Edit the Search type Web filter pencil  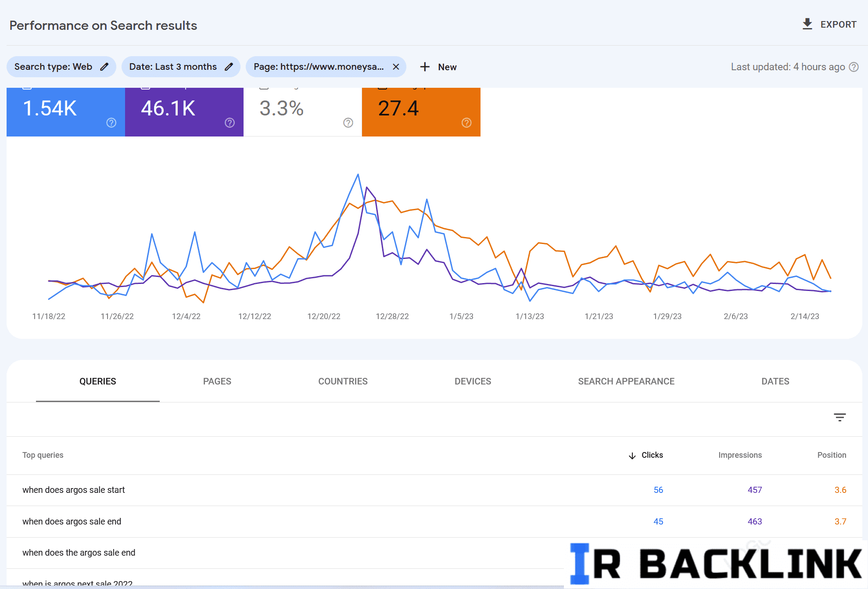click(x=104, y=67)
